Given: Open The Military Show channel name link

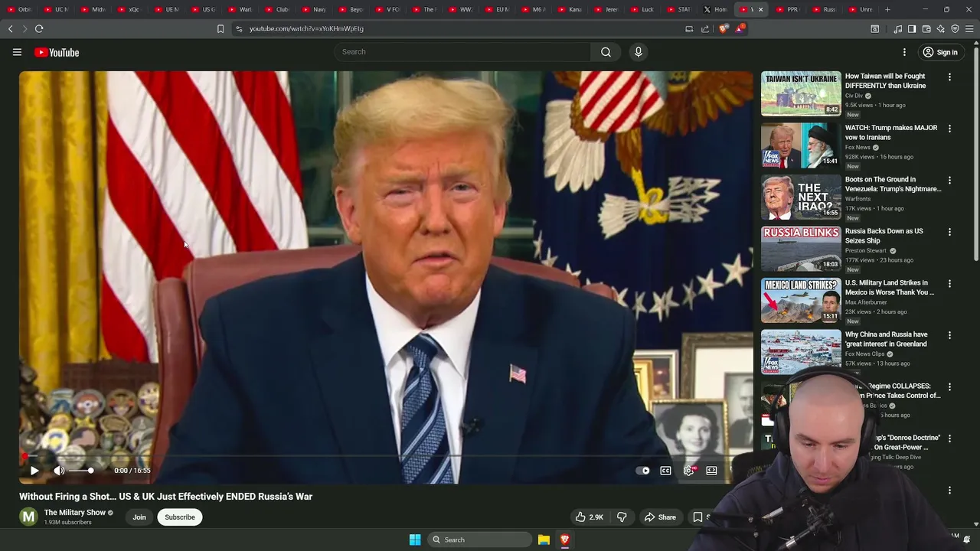Looking at the screenshot, I should 75,513.
